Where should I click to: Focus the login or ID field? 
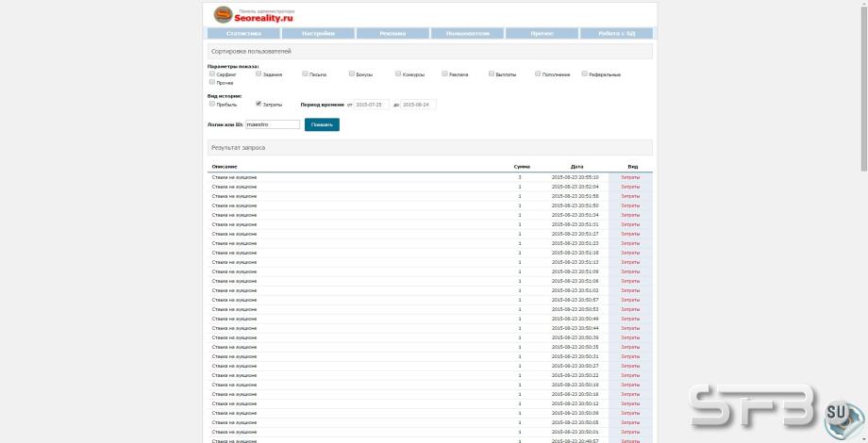coord(273,124)
